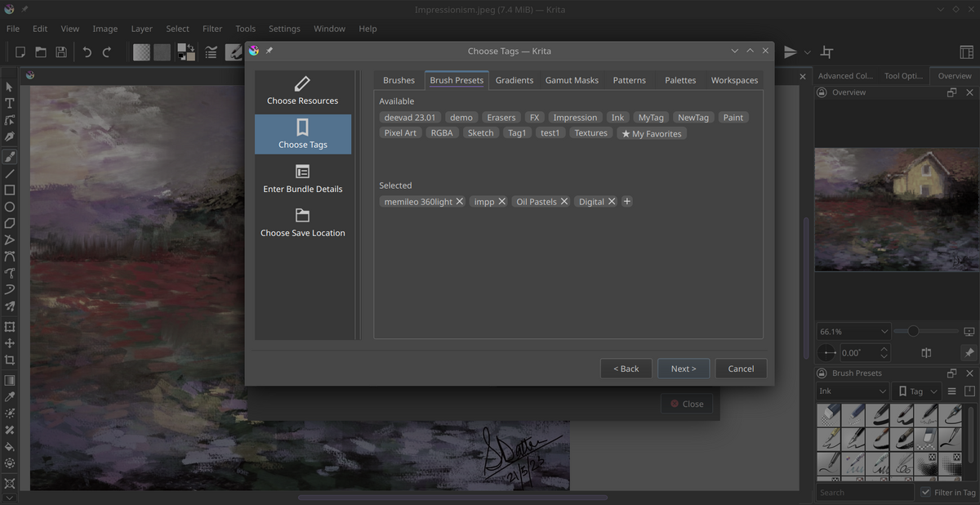Add the Pixel Art available tag

[x=400, y=133]
